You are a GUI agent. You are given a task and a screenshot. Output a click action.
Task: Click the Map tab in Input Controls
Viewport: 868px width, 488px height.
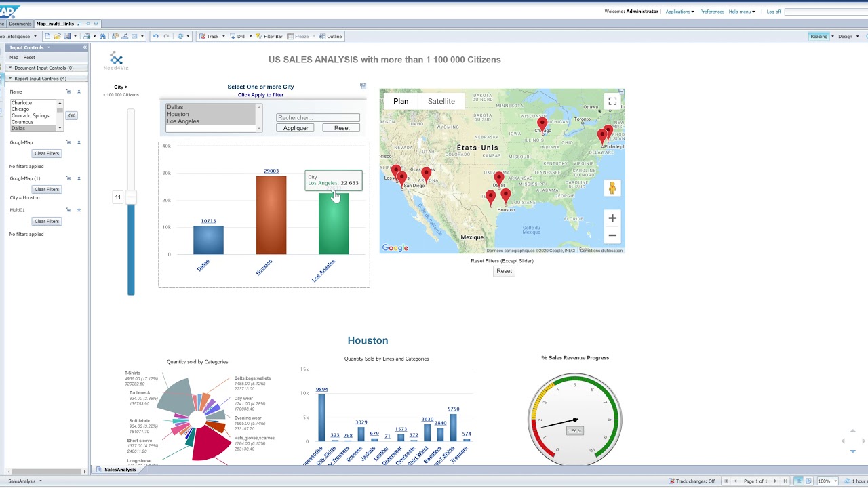[x=14, y=57]
